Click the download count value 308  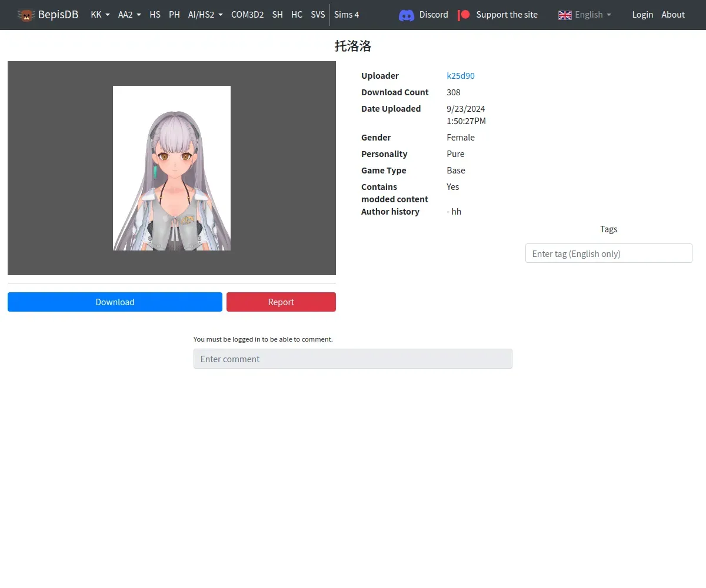pyautogui.click(x=454, y=92)
